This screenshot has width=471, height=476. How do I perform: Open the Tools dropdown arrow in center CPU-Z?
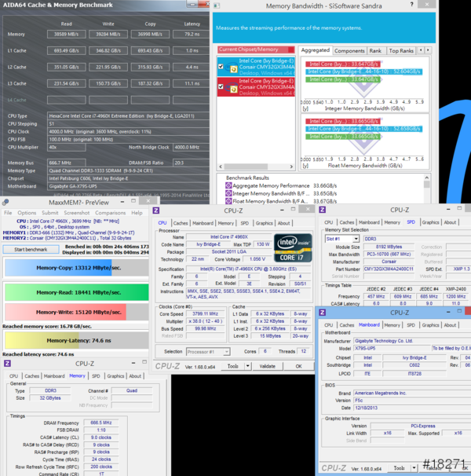coord(248,366)
